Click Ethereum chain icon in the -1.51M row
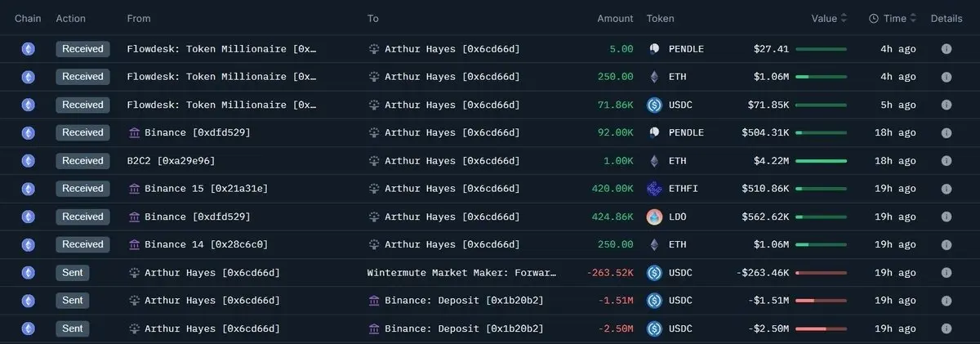Screen dimensions: 980x344 [x=29, y=301]
